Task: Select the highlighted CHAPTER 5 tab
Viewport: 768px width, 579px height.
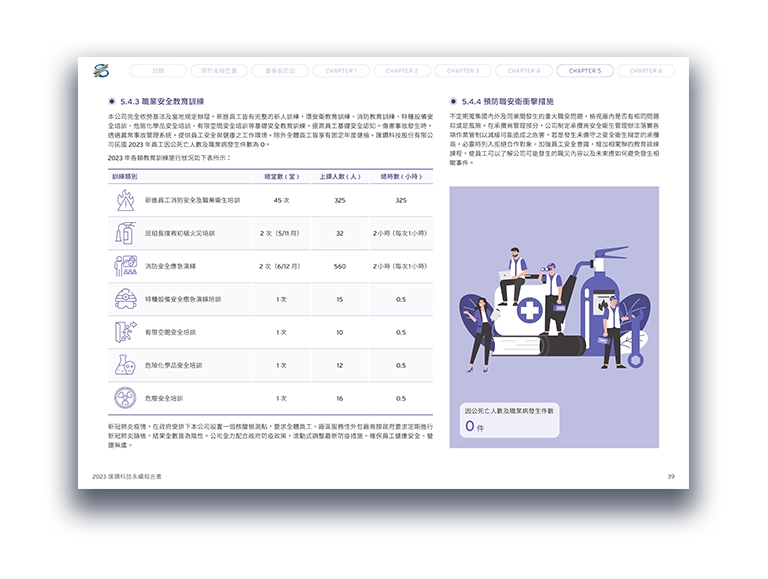Action: pos(585,71)
